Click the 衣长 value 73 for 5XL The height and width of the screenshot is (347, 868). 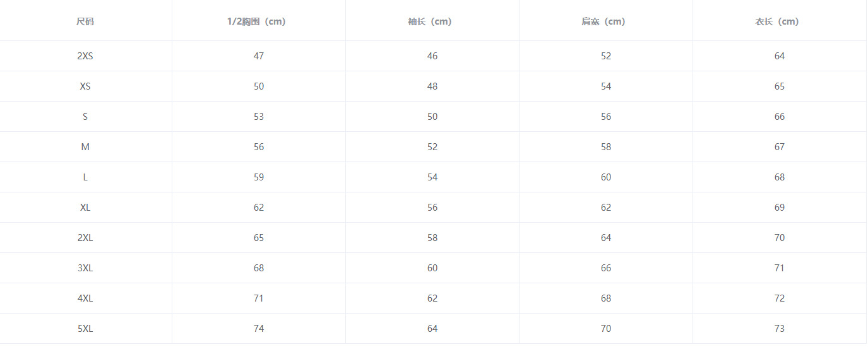(x=780, y=329)
